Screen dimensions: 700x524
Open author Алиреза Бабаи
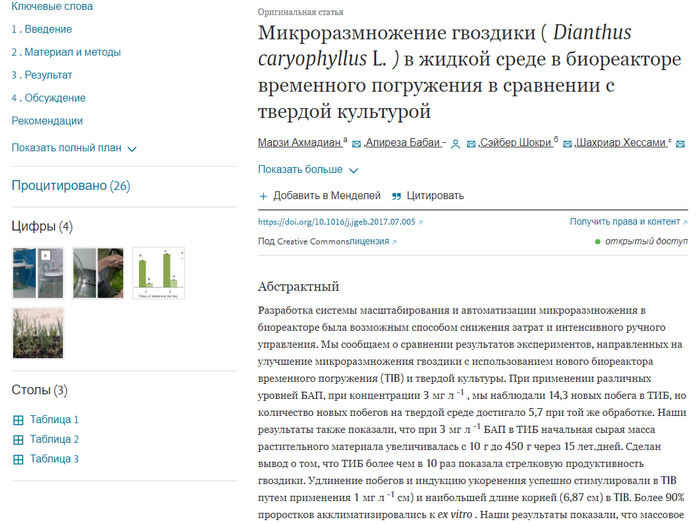tap(403, 142)
